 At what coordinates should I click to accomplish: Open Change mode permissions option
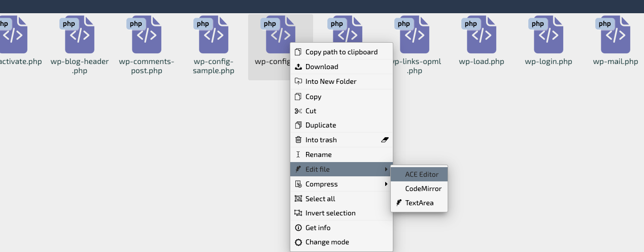(327, 242)
